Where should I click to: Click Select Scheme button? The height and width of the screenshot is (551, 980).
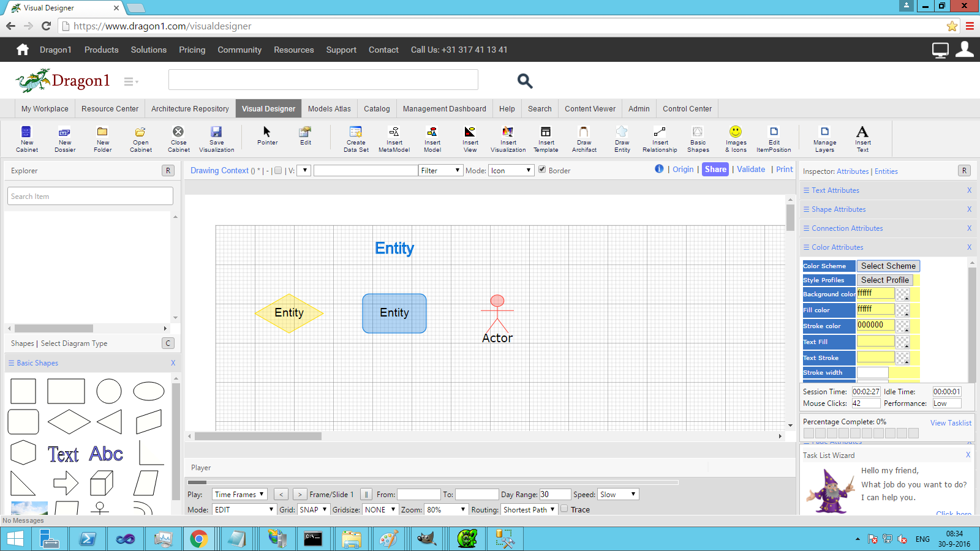click(888, 266)
